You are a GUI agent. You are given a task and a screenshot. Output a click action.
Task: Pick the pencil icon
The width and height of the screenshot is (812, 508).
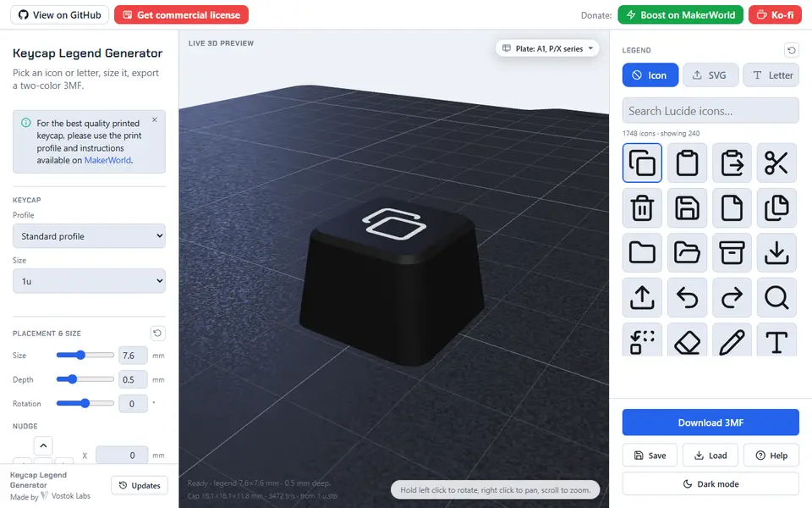click(x=731, y=340)
